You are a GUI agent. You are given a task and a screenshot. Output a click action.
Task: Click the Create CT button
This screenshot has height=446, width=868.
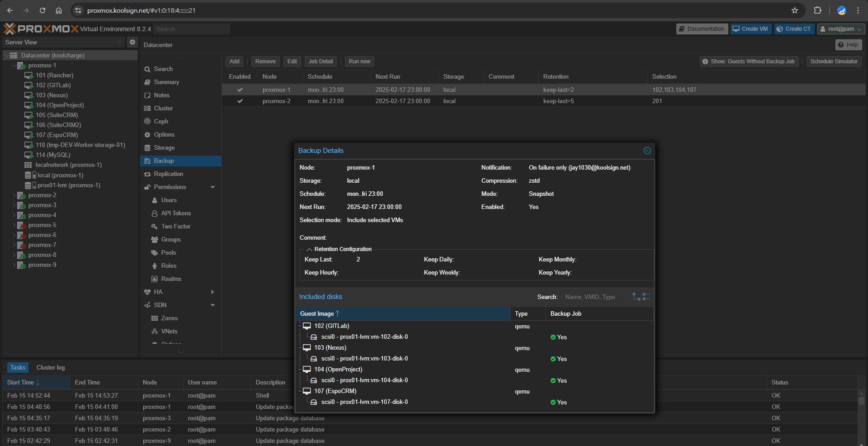pos(794,29)
